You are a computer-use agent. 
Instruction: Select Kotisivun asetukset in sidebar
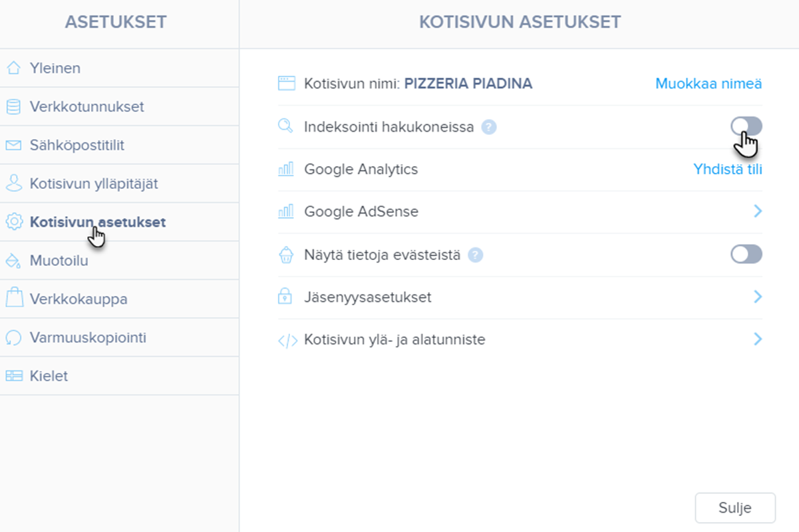click(97, 222)
